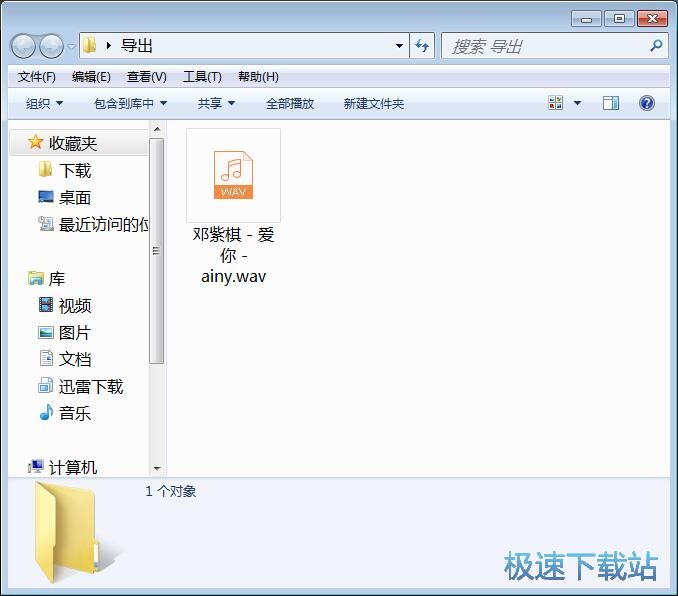Select 计算机 in the navigation pane
The width and height of the screenshot is (678, 596).
[x=73, y=468]
